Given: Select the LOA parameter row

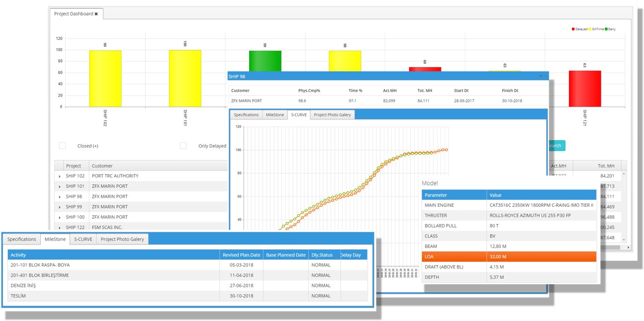Looking at the screenshot, I should [x=508, y=256].
